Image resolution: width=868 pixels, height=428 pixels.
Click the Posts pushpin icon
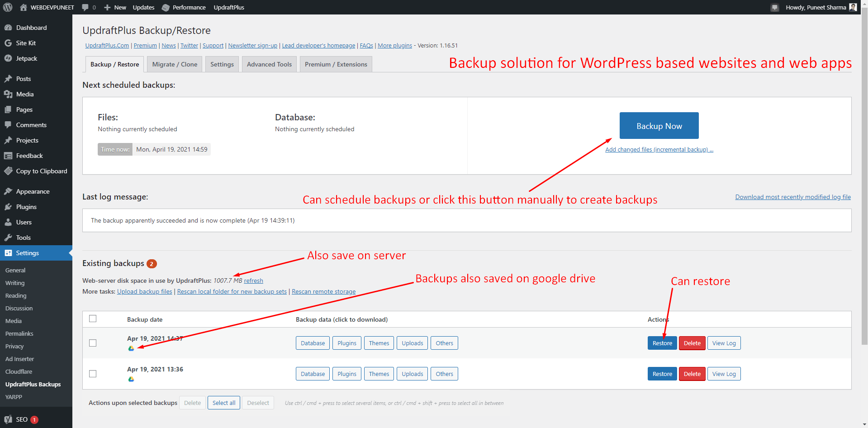pos(8,79)
